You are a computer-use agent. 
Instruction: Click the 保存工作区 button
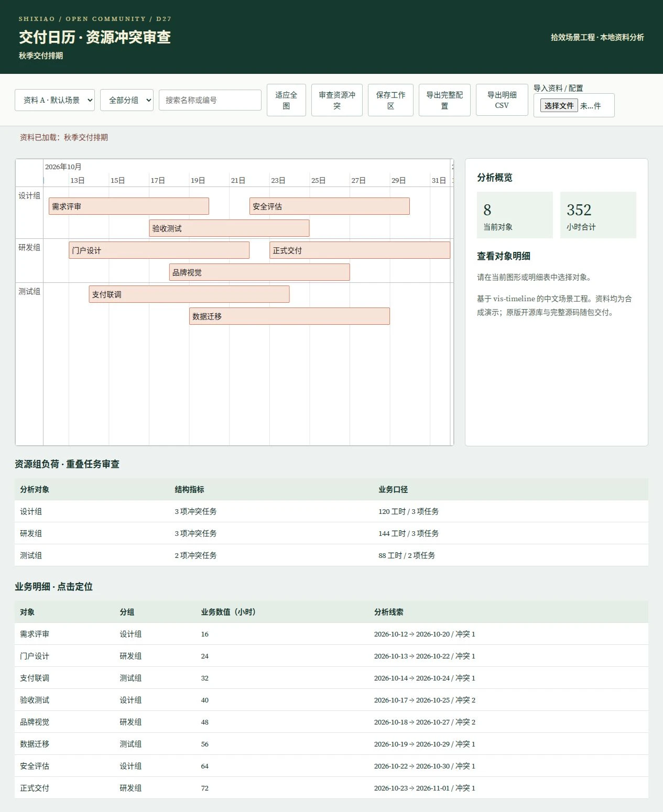point(390,100)
